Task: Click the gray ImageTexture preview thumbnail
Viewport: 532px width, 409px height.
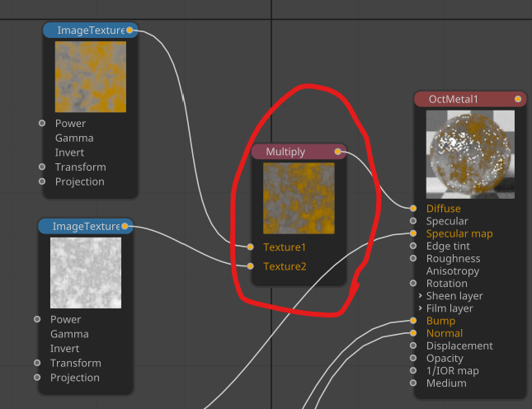Action: point(86,273)
